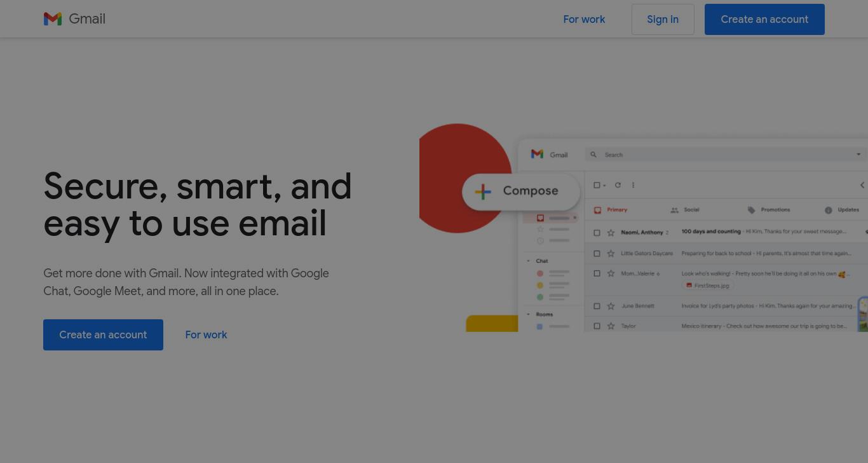Check the box for Little Gators Daycare email
The image size is (868, 463).
tap(597, 254)
